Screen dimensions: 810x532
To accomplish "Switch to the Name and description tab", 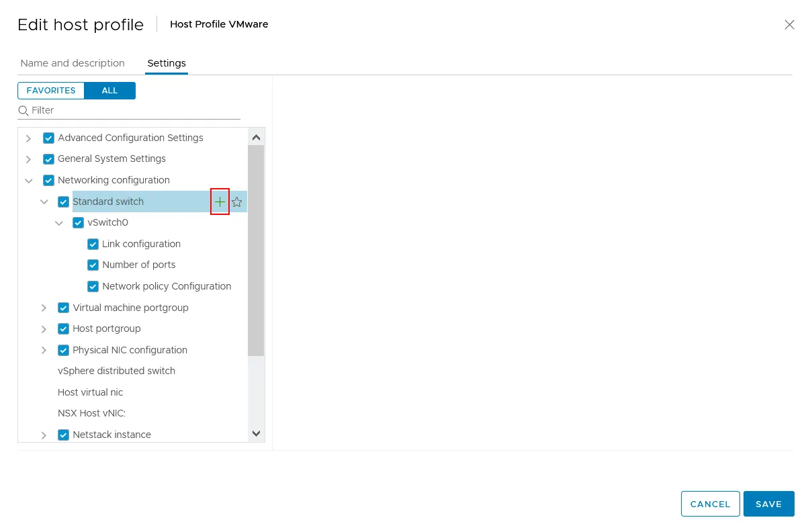I will tap(73, 63).
